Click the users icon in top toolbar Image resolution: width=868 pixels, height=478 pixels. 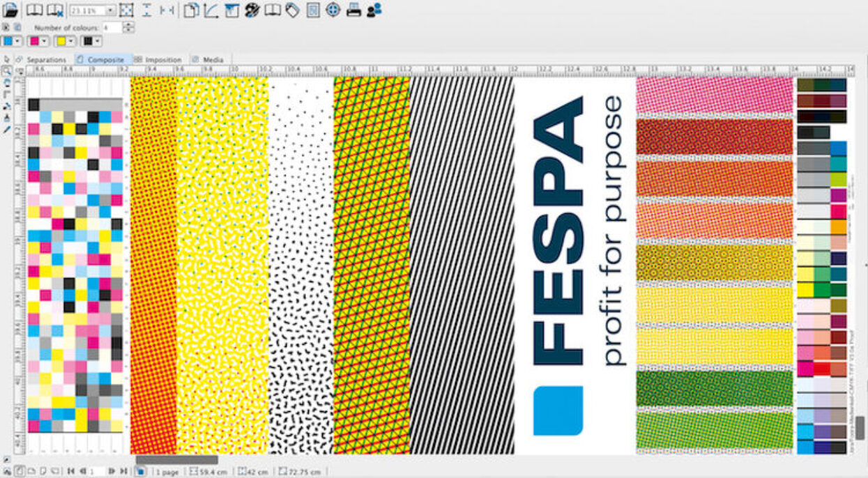374,10
